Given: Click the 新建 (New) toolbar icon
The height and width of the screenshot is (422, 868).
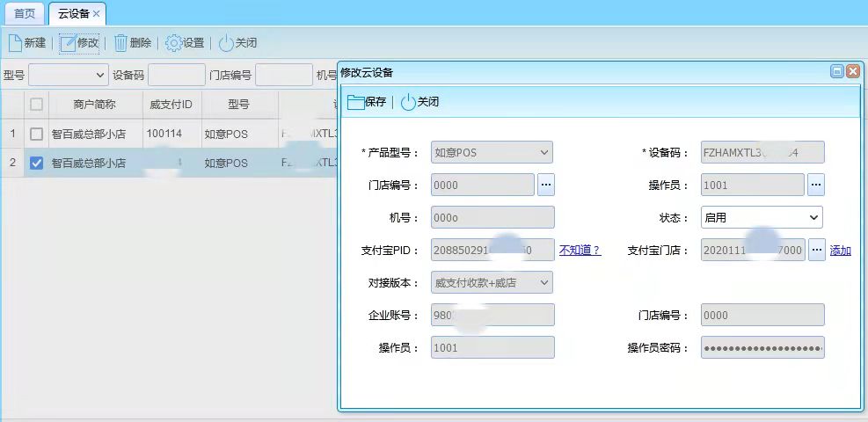Looking at the screenshot, I should pos(15,43).
